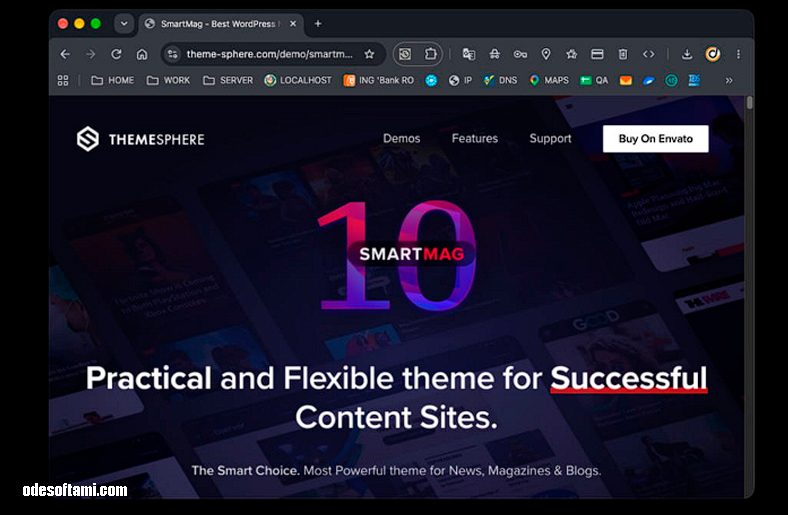The width and height of the screenshot is (788, 515).
Task: Open the apps grid shortcut
Action: [x=63, y=80]
